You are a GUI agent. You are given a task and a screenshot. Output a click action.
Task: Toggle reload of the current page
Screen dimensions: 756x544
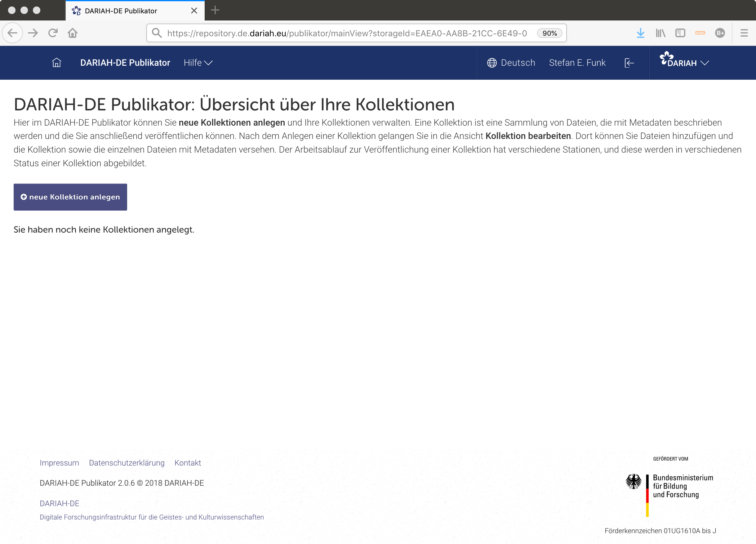click(53, 33)
